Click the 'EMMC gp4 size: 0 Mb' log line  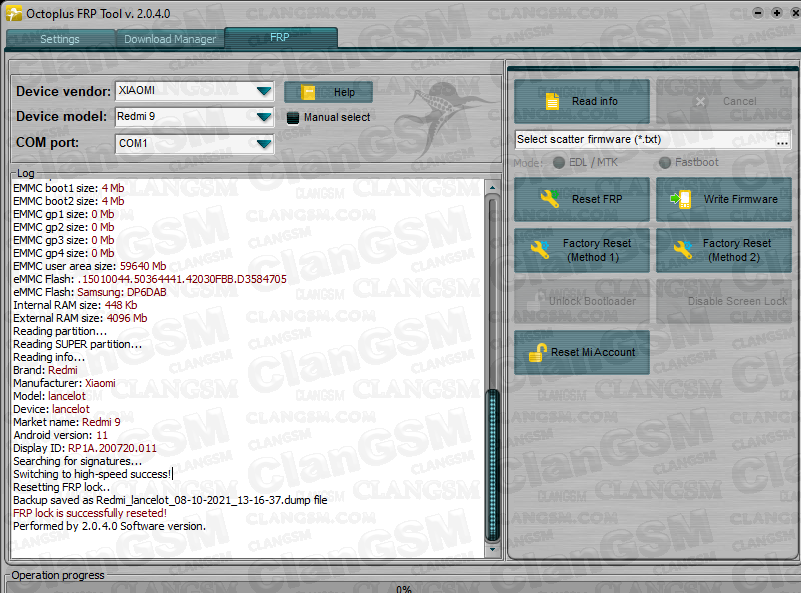(x=64, y=253)
